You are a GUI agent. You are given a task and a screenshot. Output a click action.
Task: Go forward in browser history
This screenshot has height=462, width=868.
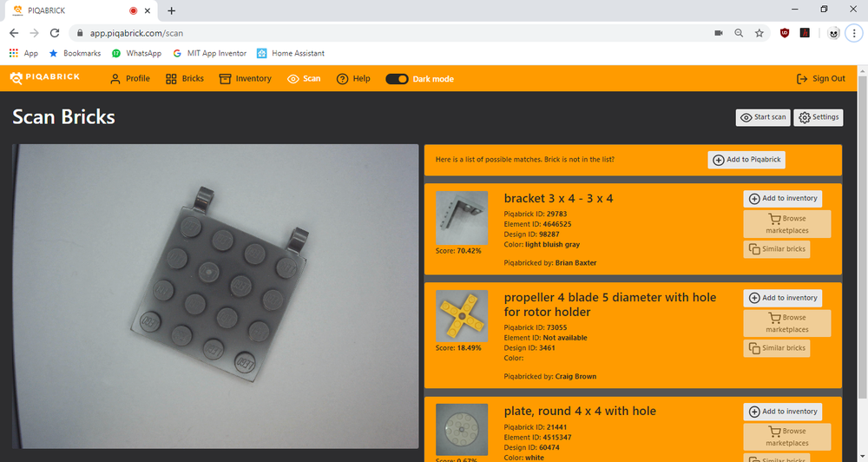coord(35,33)
